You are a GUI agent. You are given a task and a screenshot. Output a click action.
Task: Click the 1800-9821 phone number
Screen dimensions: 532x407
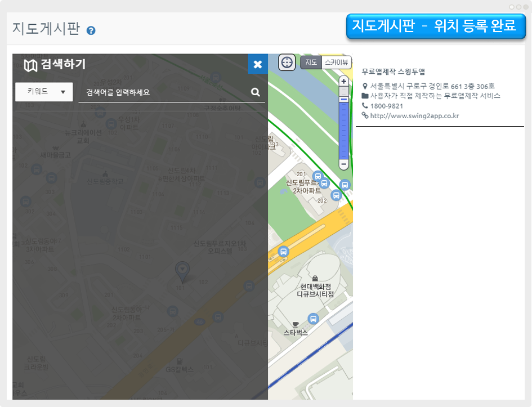(386, 106)
